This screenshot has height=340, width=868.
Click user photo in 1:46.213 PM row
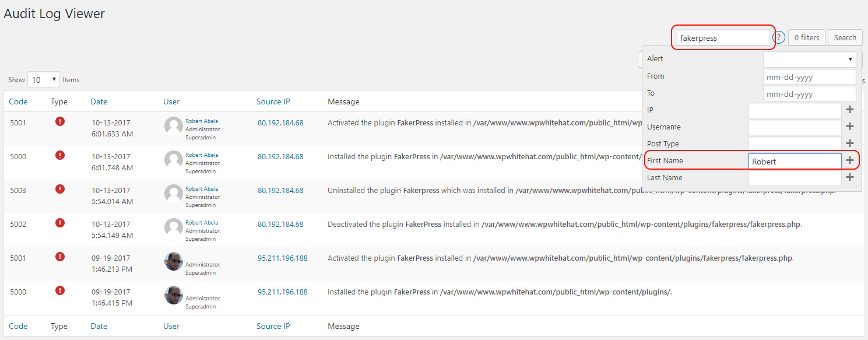(x=174, y=261)
